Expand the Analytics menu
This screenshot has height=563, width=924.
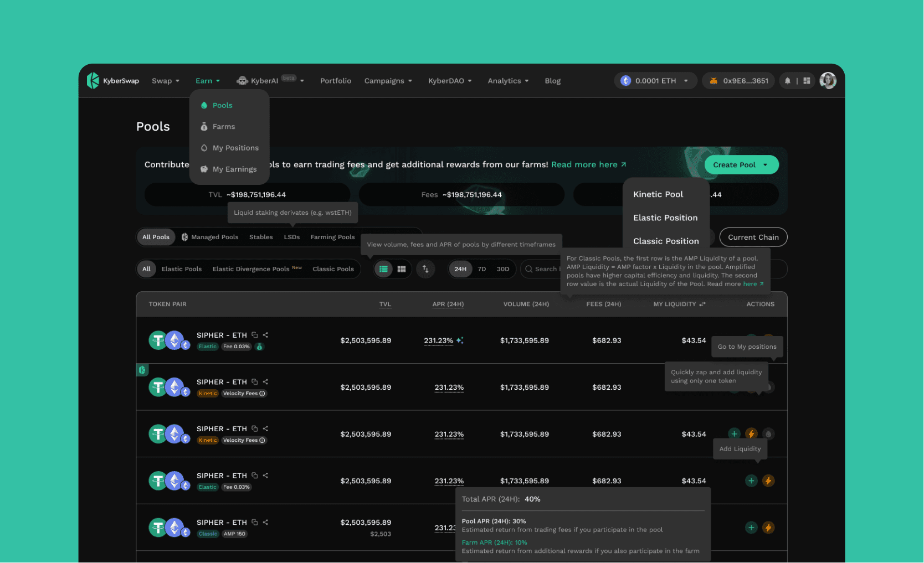pyautogui.click(x=508, y=81)
